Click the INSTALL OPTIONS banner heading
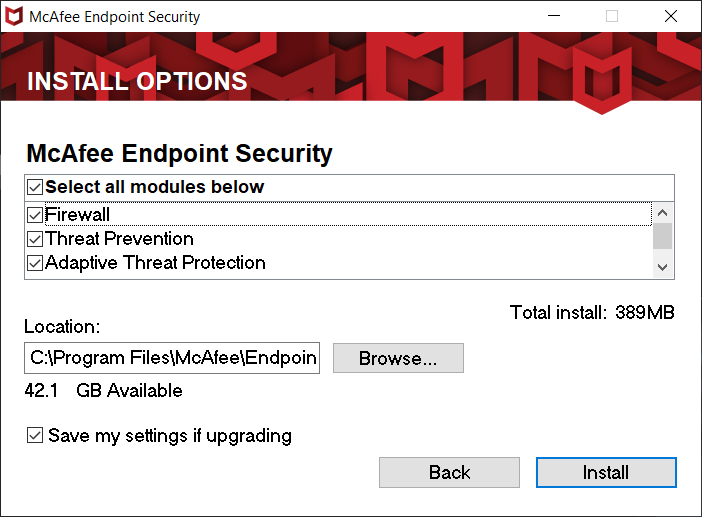 coord(137,82)
